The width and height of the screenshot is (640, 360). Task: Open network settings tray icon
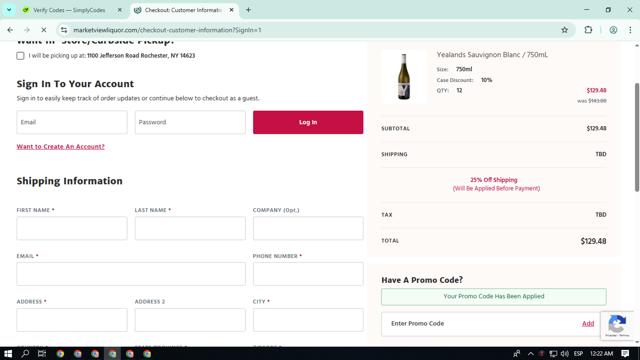(553, 353)
